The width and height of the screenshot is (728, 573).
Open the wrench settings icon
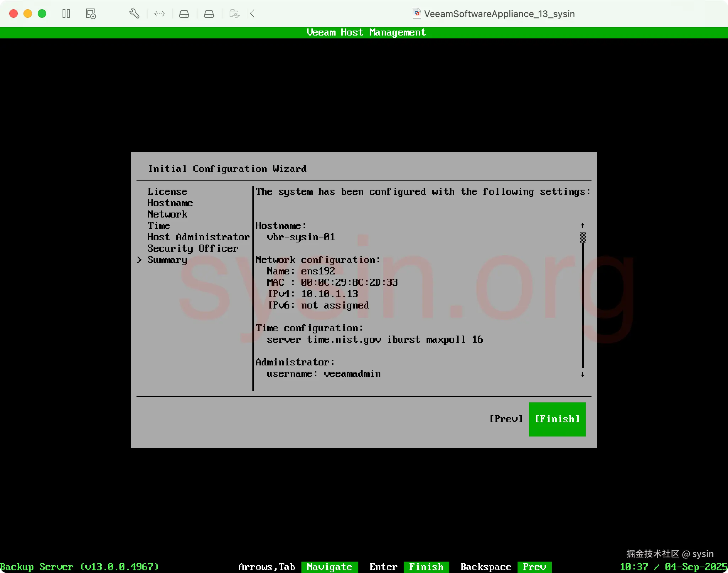pos(134,14)
